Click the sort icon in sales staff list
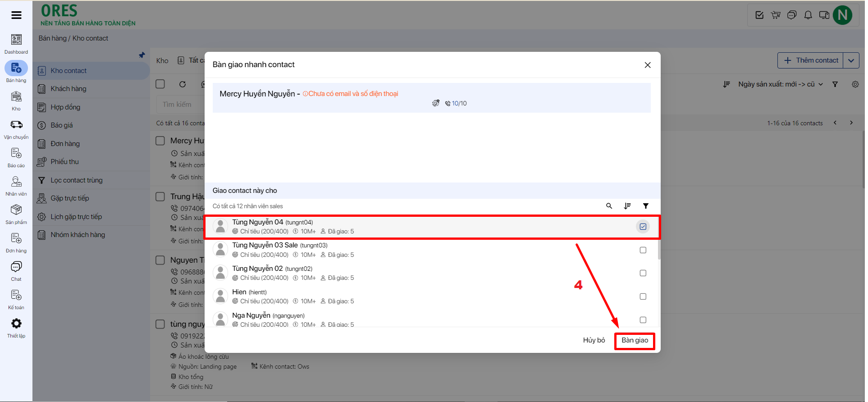Screen dimensions: 868x402 point(627,206)
